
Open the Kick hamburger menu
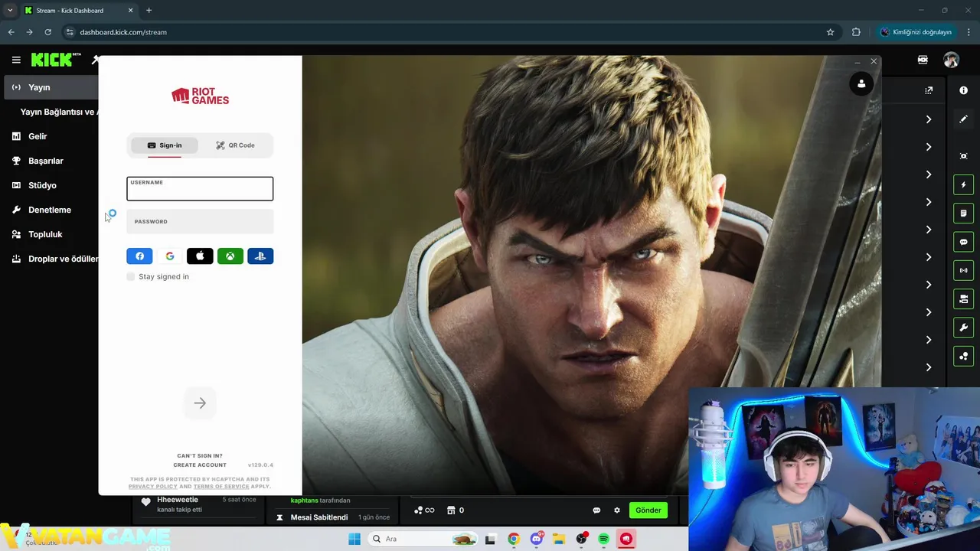pyautogui.click(x=16, y=60)
